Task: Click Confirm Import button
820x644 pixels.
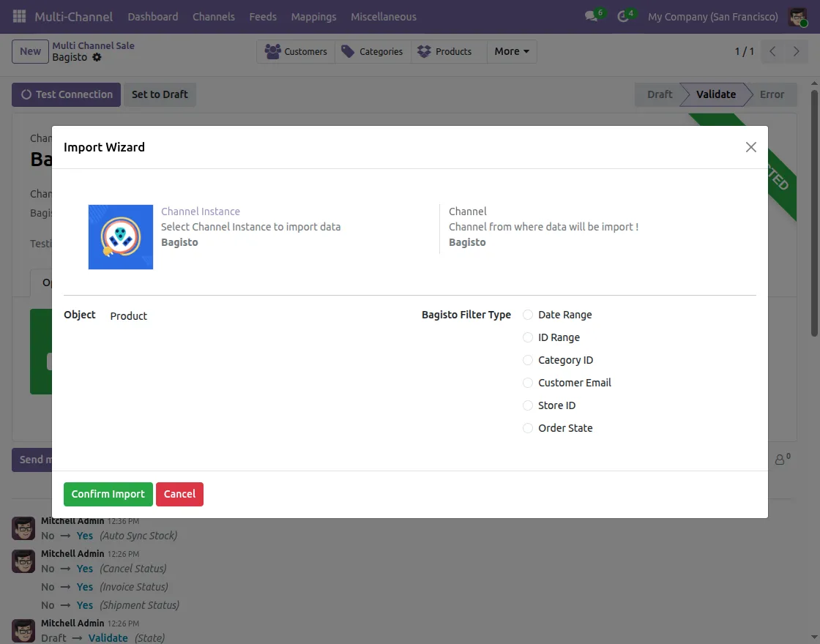Action: pos(108,495)
